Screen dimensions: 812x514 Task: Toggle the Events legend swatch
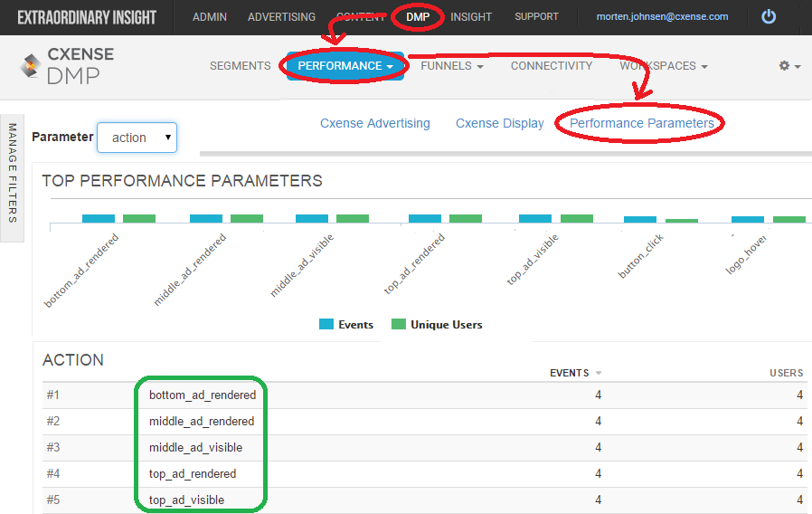[x=326, y=324]
